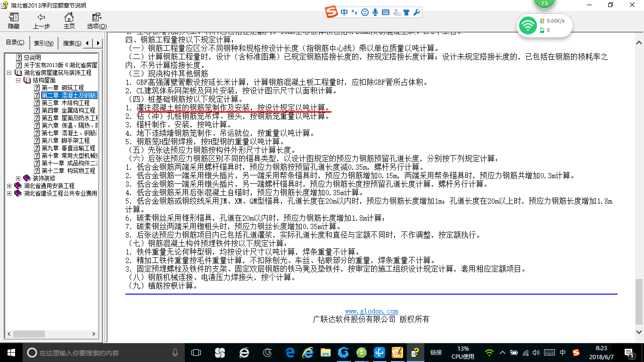This screenshot has height=362, width=644.
Task: Open Microsoft Edge from the taskbar
Action: [x=290, y=353]
